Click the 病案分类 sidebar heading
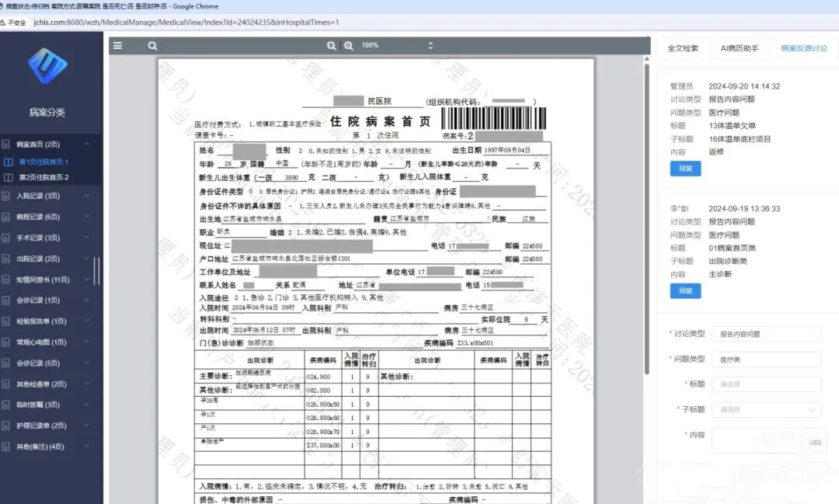Image resolution: width=839 pixels, height=504 pixels. [47, 113]
